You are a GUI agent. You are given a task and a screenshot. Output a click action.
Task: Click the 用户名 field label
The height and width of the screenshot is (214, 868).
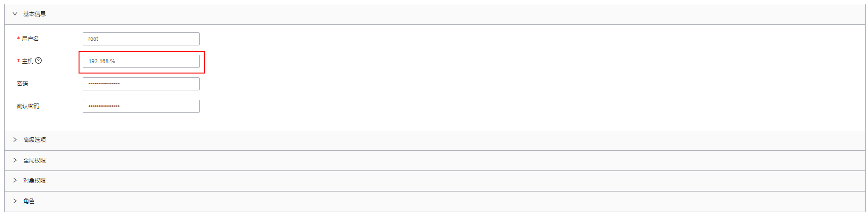30,39
